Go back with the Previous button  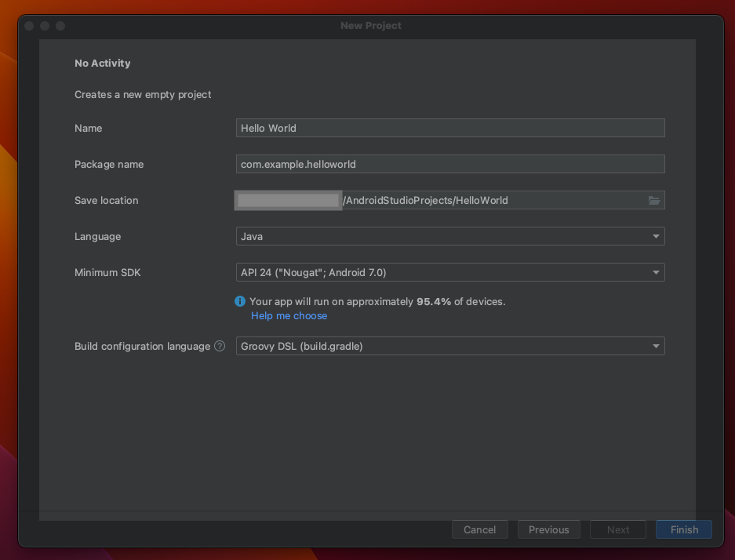coord(548,529)
